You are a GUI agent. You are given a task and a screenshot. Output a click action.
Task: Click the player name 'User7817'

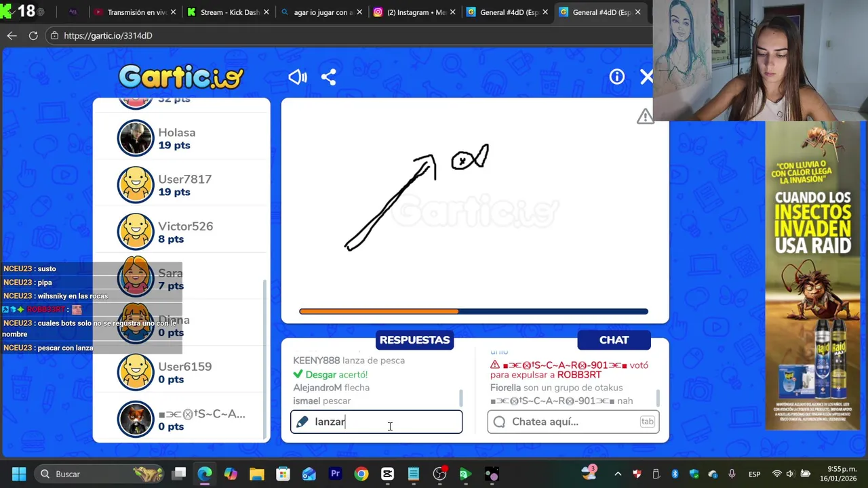point(185,179)
